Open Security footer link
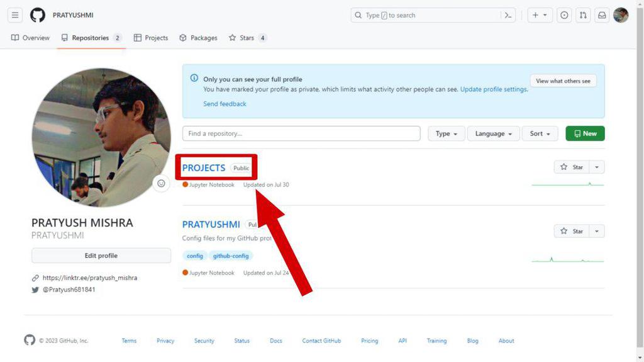 204,341
